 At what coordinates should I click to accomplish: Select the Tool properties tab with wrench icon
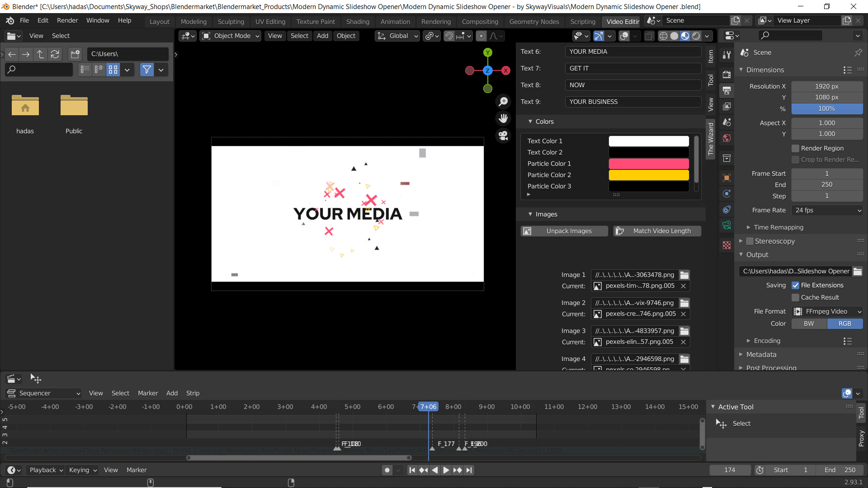click(726, 54)
